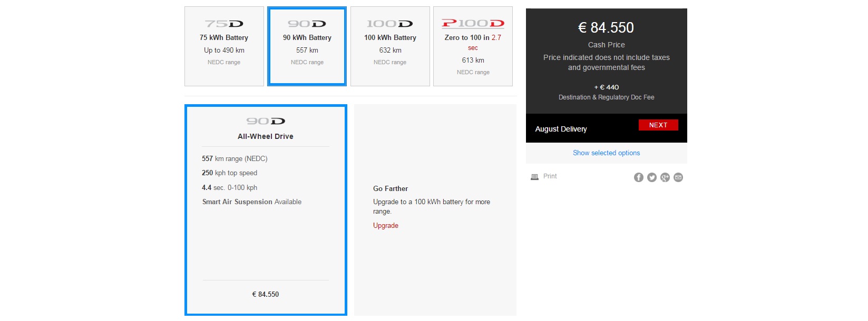Click the red NEXT button
This screenshot has width=868, height=321.
pos(658,125)
